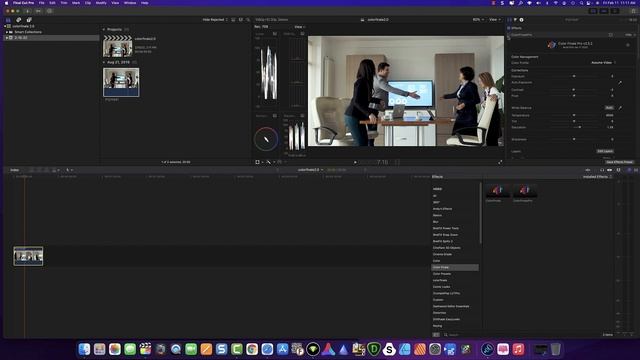Toggle solo headphones button in timeline
Screen dimensions: 640x360
[x=602, y=170]
